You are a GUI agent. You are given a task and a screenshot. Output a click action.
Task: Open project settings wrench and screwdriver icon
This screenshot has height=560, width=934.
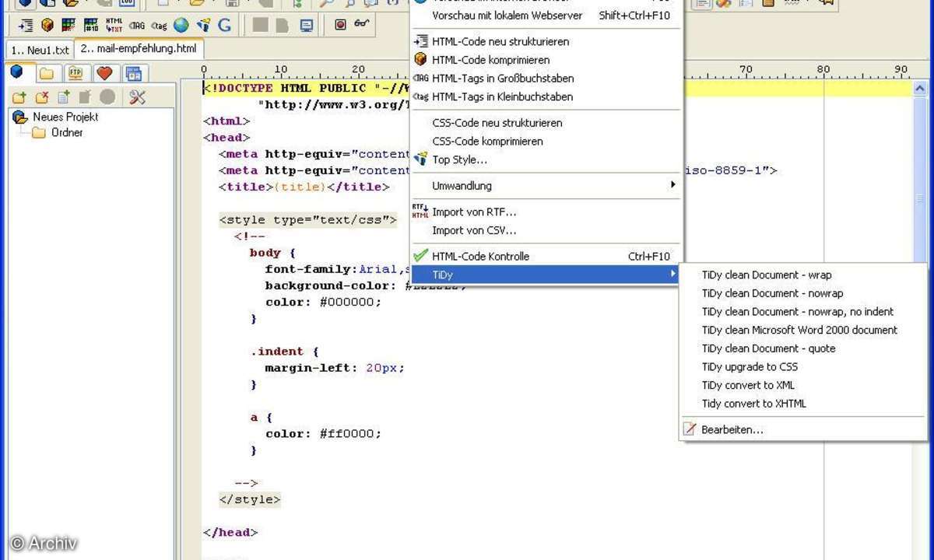coord(138,97)
